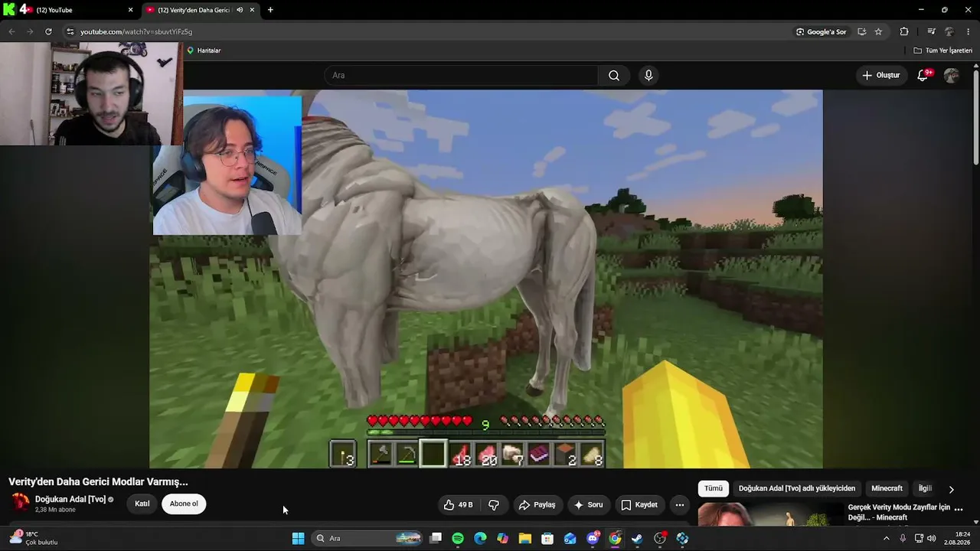Screen dimensions: 980x551
Task: Close the Verity'den Daha Gerici tab
Action: click(x=252, y=10)
